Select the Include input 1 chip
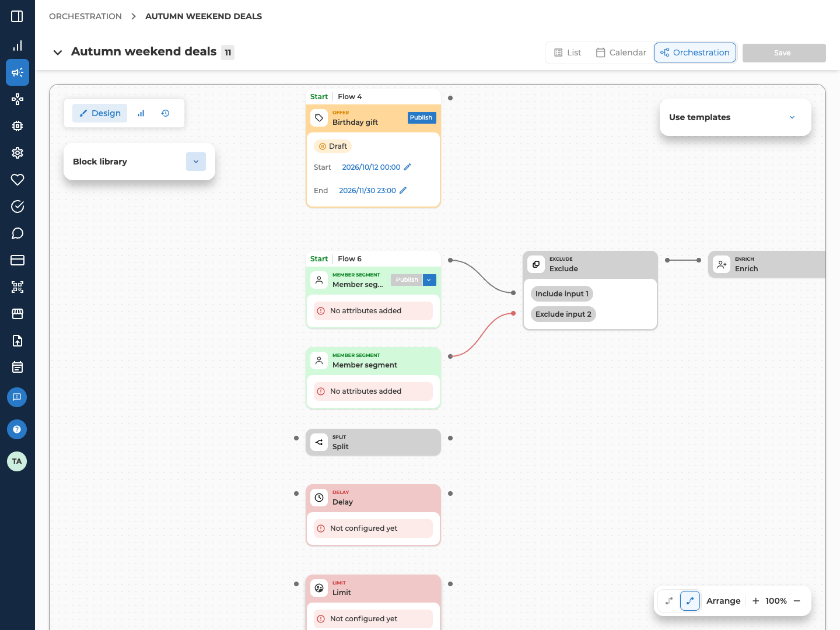The image size is (840, 630). coord(562,294)
